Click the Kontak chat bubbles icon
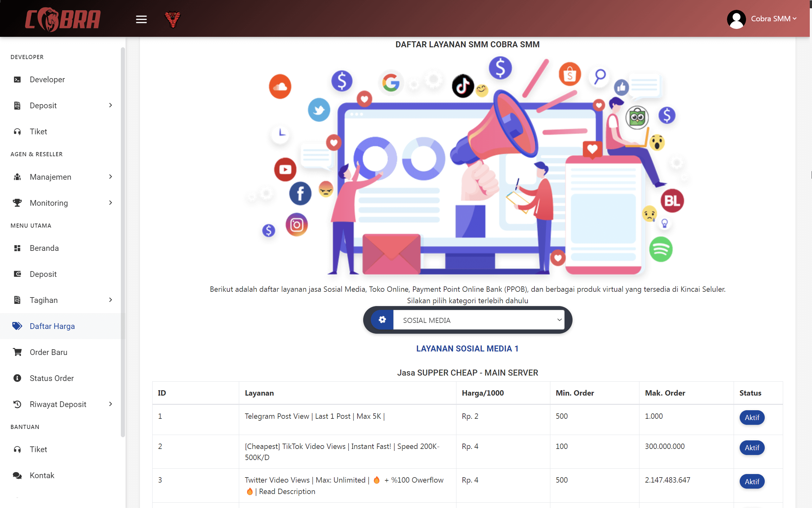This screenshot has width=812, height=508. [17, 475]
